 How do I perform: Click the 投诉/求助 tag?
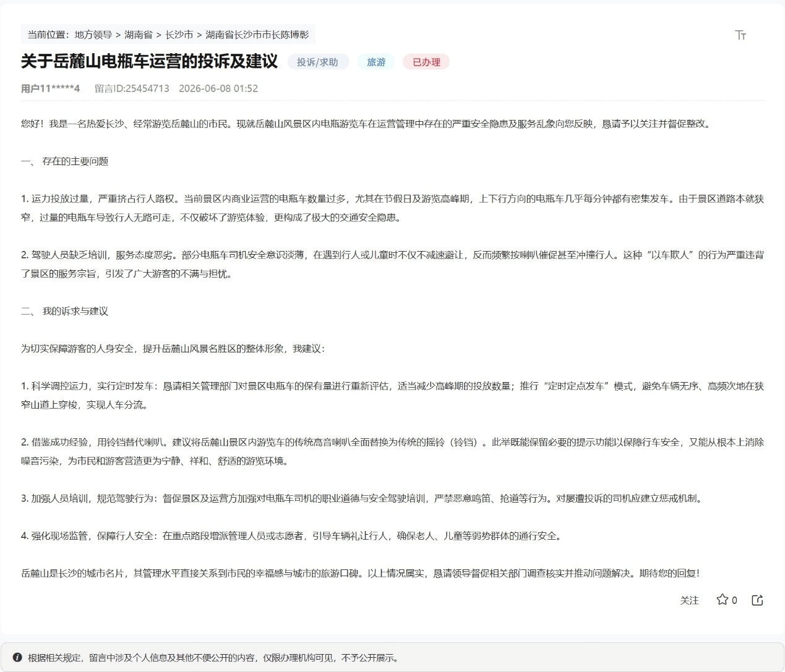[318, 62]
